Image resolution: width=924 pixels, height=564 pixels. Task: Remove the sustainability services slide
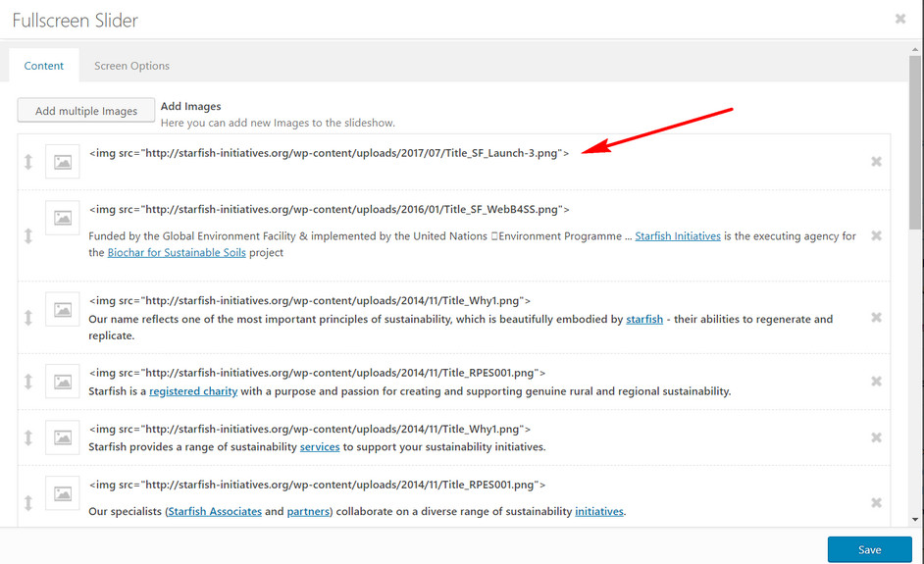(876, 437)
